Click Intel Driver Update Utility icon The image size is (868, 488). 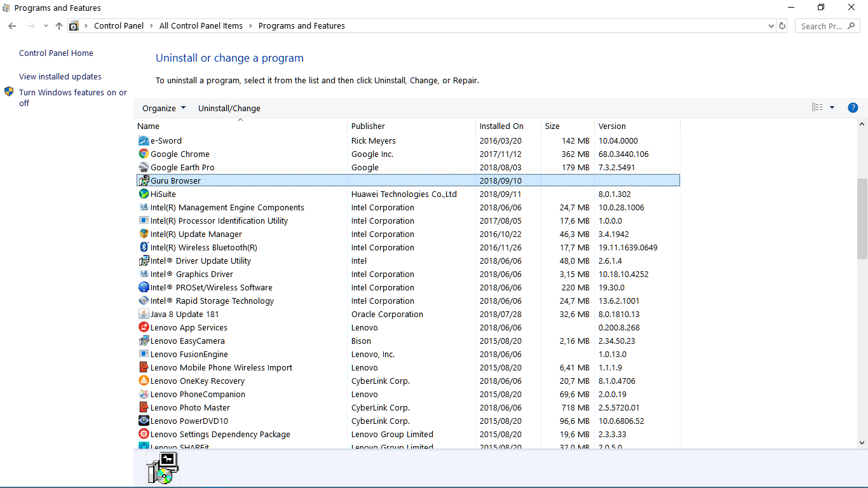coord(144,261)
